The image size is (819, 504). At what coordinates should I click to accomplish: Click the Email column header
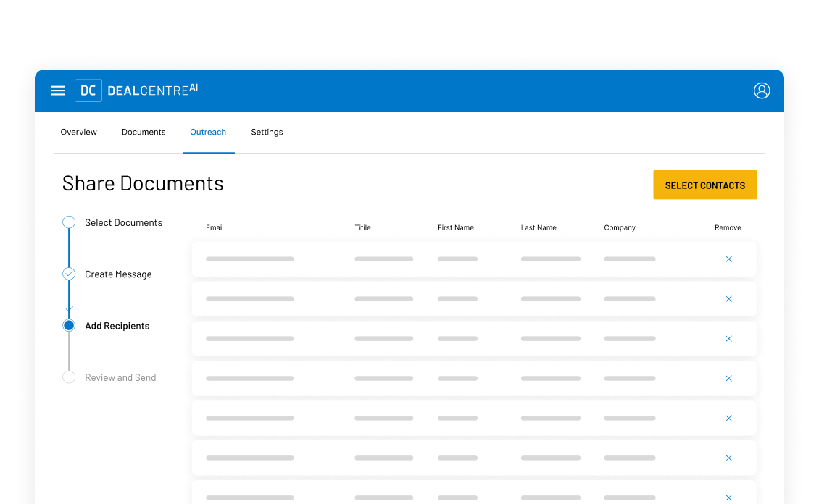(215, 227)
